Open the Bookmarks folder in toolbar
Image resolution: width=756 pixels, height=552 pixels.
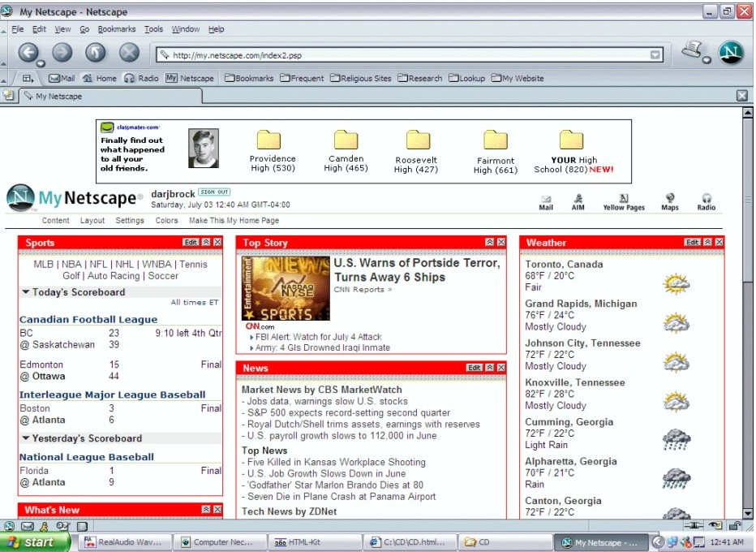tap(249, 78)
